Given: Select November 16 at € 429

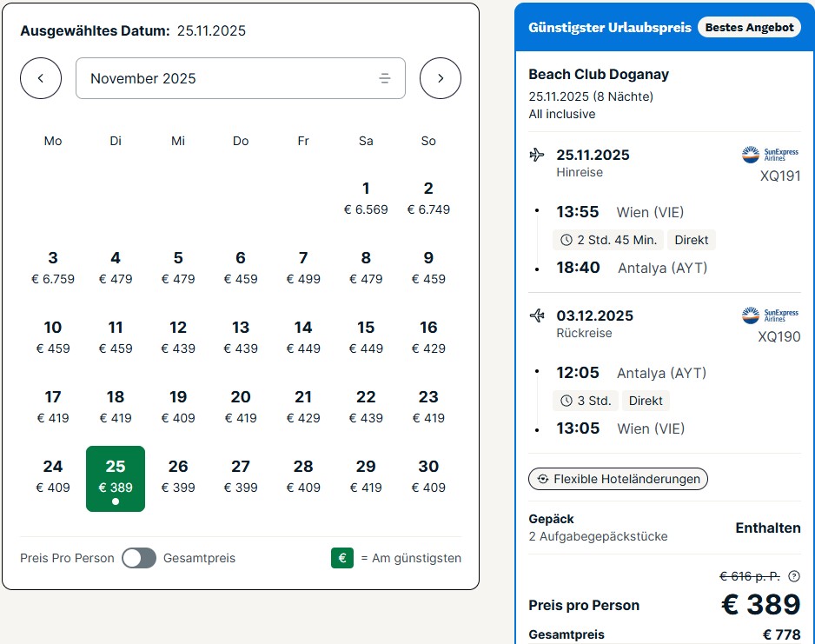Looking at the screenshot, I should (428, 337).
